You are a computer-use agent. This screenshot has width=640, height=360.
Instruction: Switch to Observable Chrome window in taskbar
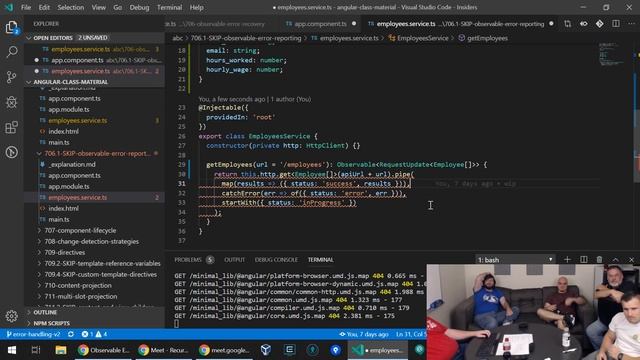pos(104,350)
